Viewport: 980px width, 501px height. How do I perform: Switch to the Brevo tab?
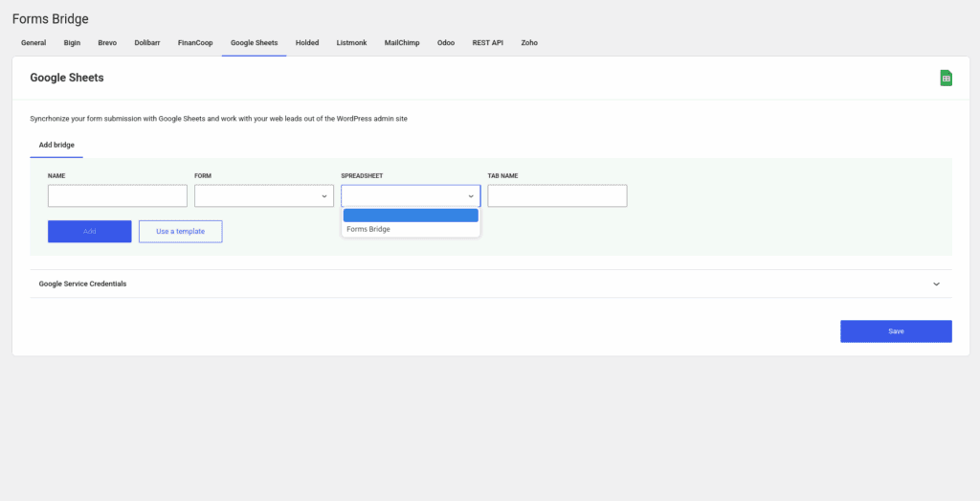pos(107,43)
